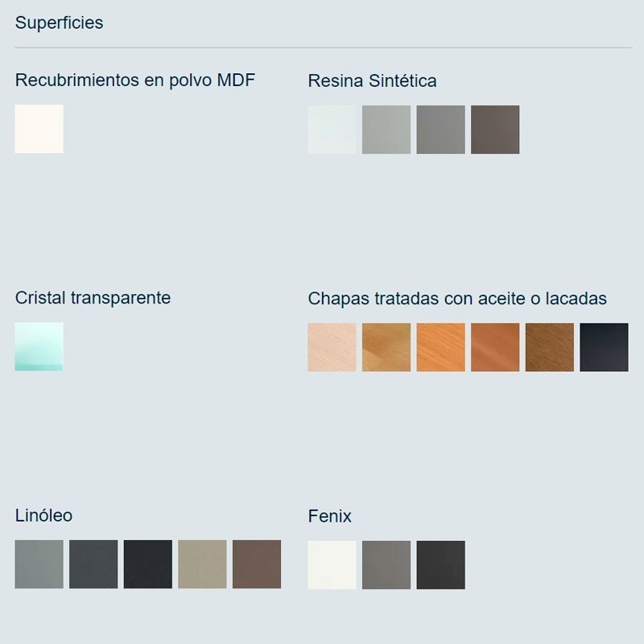Choose the light grey Resina Sintética swatch
This screenshot has height=644, width=644.
[x=386, y=130]
